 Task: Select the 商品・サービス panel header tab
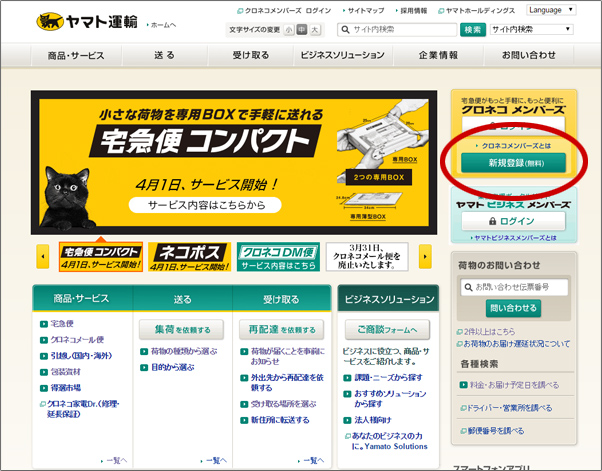[x=81, y=298]
